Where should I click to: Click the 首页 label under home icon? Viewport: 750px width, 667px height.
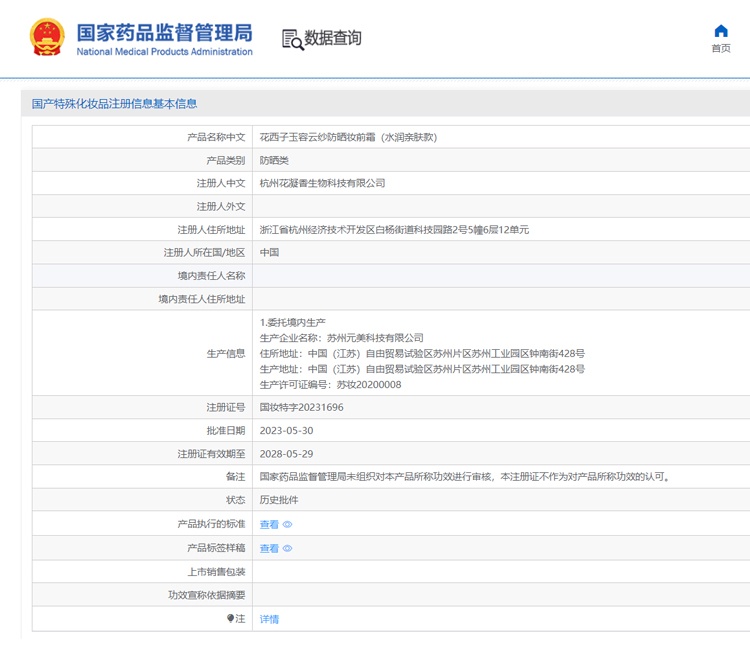(x=721, y=48)
